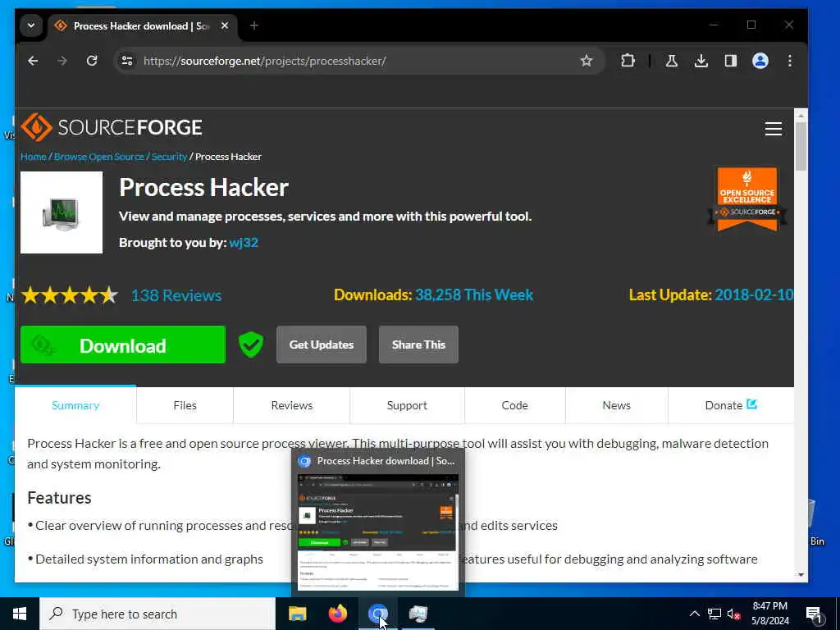
Task: Go back using Chrome's back arrow
Action: pyautogui.click(x=33, y=61)
